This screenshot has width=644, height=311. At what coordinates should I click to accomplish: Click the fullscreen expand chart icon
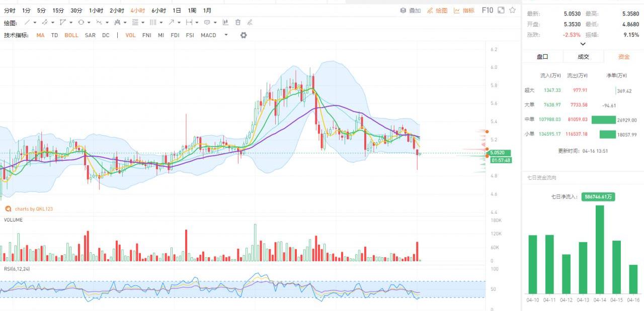click(x=501, y=10)
